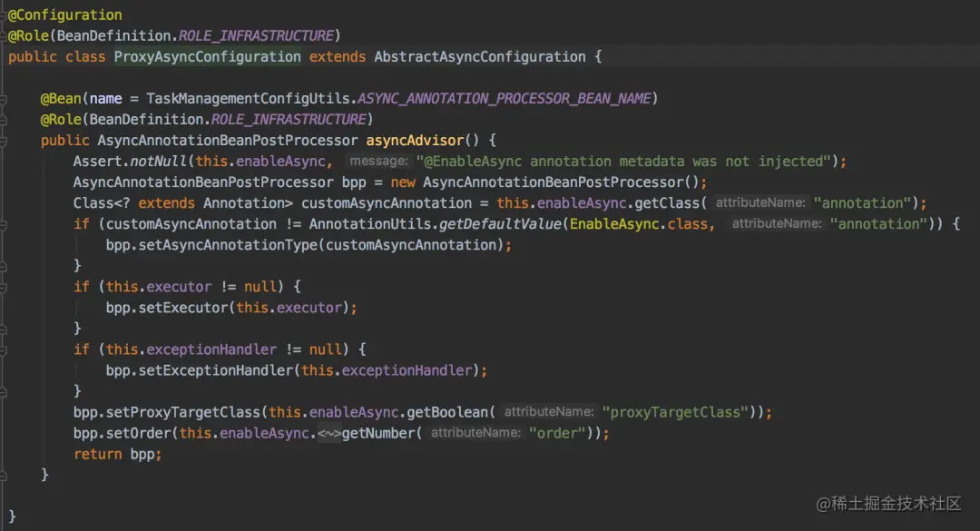Collapse the exceptionHandler if-block fold marker
Viewport: 980px width, 531px height.
(3, 350)
